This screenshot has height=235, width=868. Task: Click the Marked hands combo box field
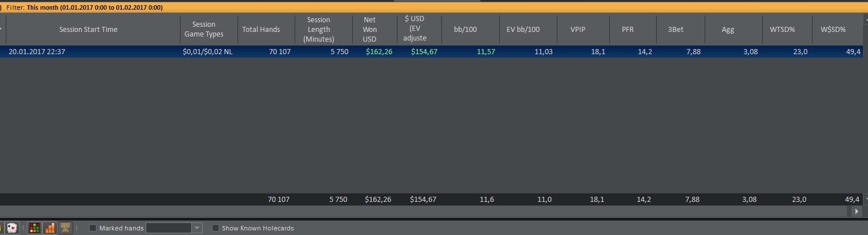[x=174, y=228]
